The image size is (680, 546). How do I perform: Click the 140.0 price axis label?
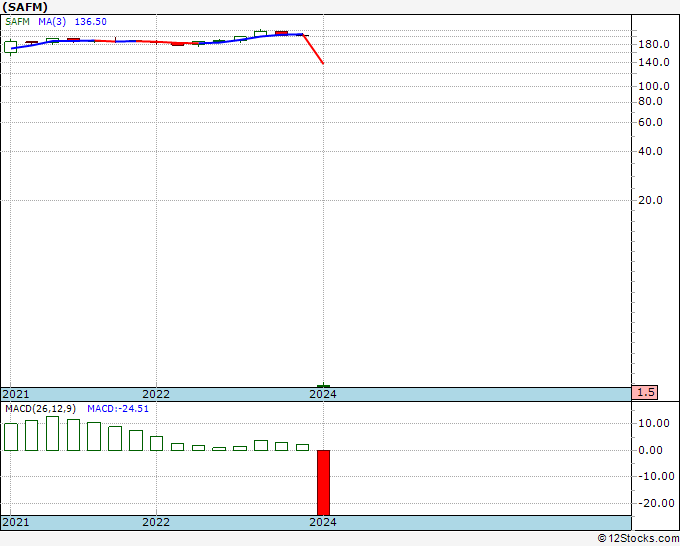(654, 62)
